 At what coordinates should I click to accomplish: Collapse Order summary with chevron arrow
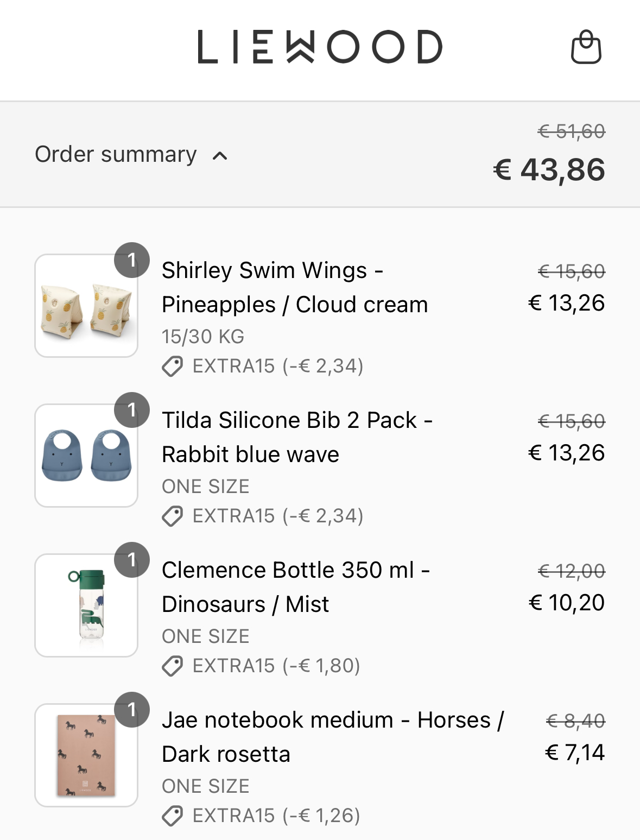click(220, 156)
